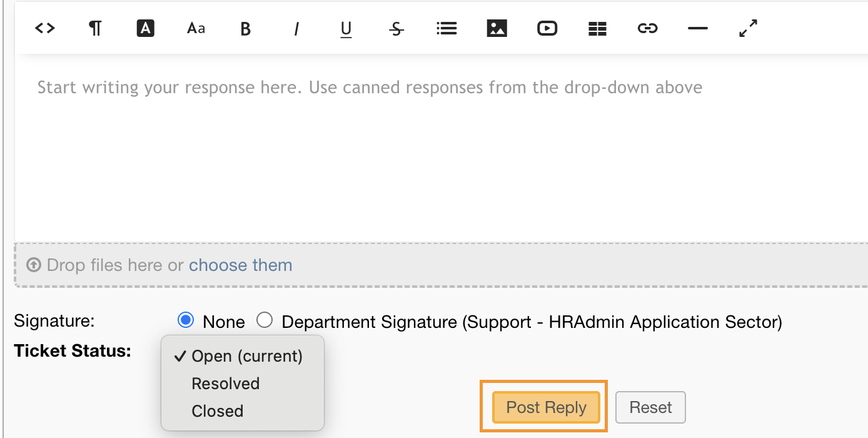The image size is (868, 438).
Task: Toggle underline formatting
Action: click(346, 29)
